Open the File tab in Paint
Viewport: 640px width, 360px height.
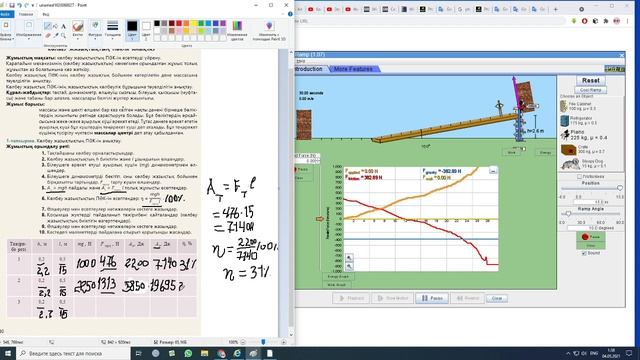pyautogui.click(x=7, y=14)
